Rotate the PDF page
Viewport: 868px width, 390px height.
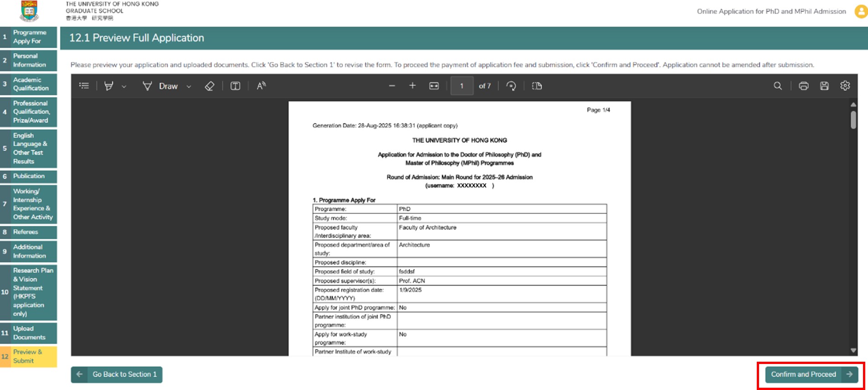511,86
